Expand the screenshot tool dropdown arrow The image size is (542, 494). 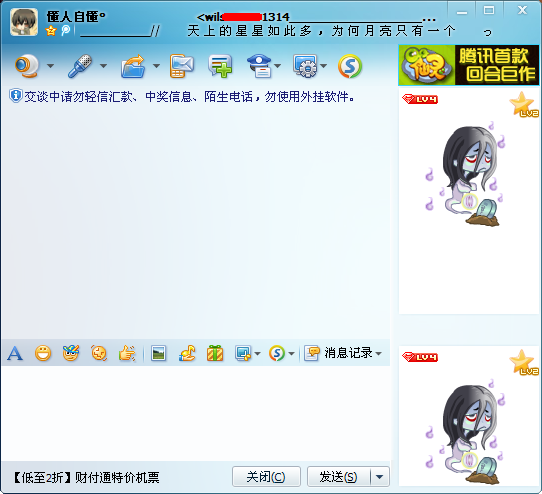(x=258, y=354)
